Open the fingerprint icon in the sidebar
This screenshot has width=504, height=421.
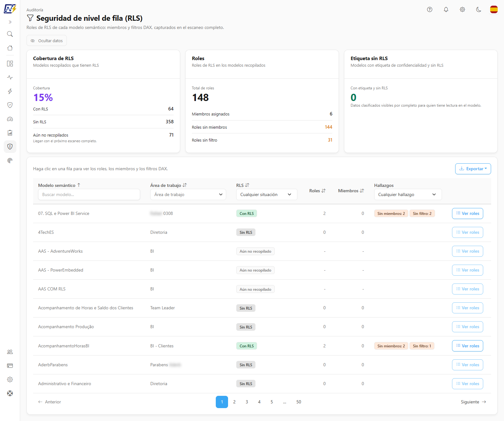[x=10, y=160]
